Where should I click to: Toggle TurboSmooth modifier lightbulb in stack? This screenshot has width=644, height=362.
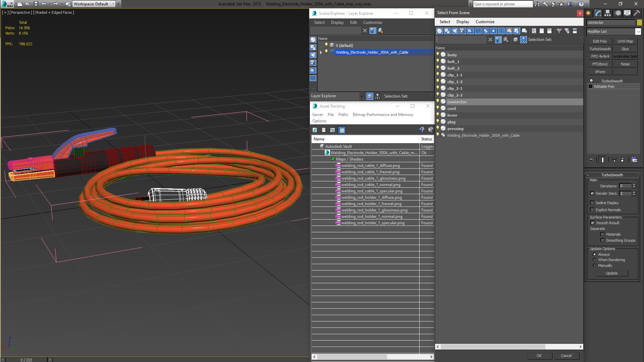(591, 81)
